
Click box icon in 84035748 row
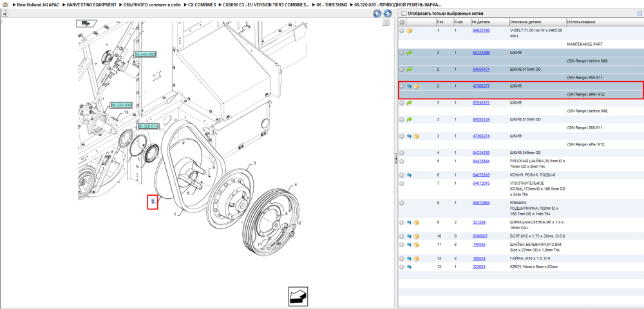click(410, 31)
